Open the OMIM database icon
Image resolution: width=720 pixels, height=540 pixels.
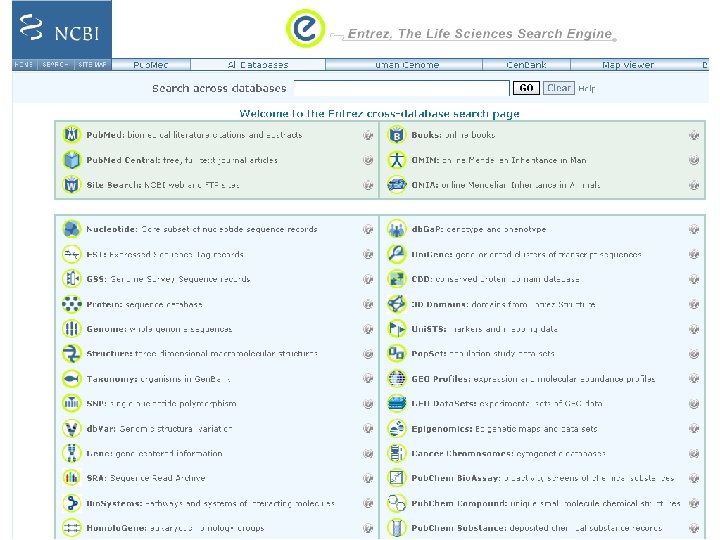(x=397, y=160)
